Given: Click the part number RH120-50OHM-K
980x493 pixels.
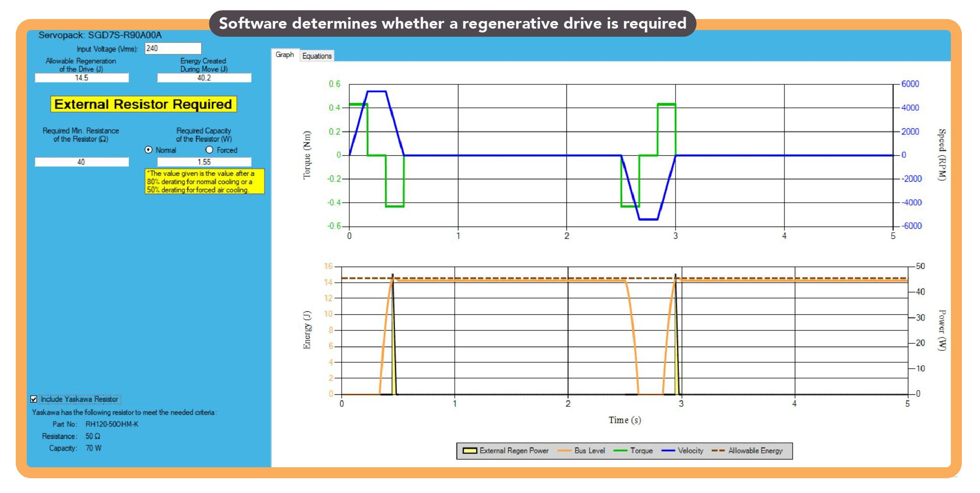Looking at the screenshot, I should (x=113, y=424).
